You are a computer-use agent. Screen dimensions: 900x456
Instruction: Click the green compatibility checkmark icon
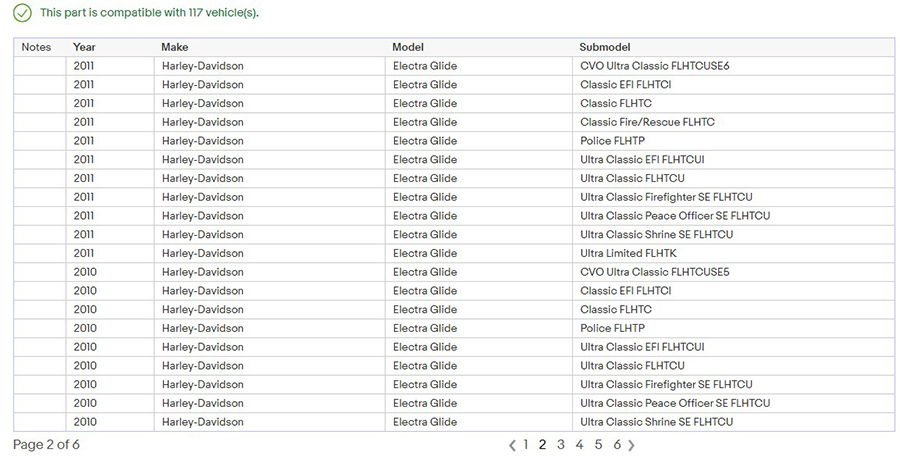[22, 13]
